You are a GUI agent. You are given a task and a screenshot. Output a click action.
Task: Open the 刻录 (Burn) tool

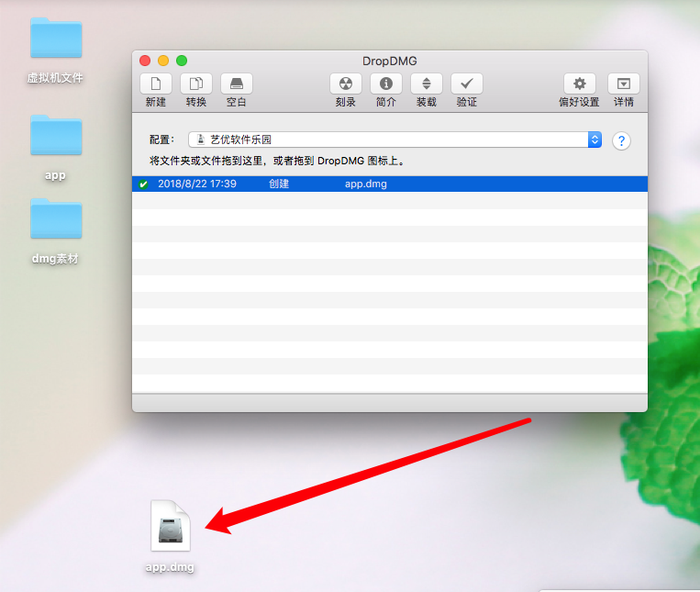pos(346,84)
